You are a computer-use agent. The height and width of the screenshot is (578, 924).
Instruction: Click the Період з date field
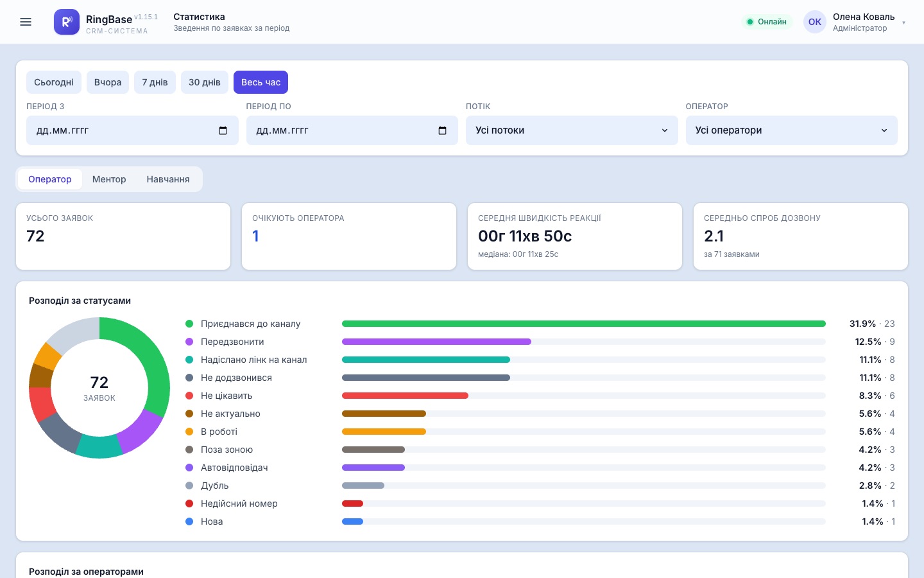coord(132,130)
